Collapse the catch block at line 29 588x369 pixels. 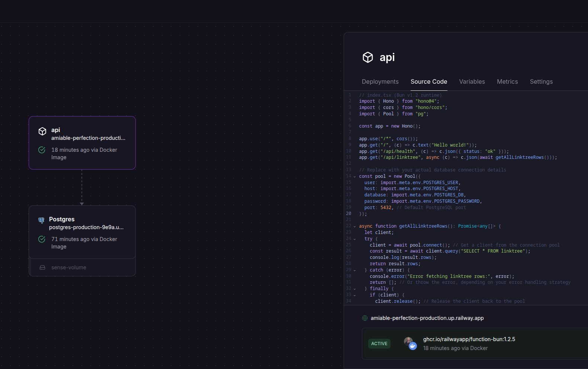pyautogui.click(x=355, y=270)
